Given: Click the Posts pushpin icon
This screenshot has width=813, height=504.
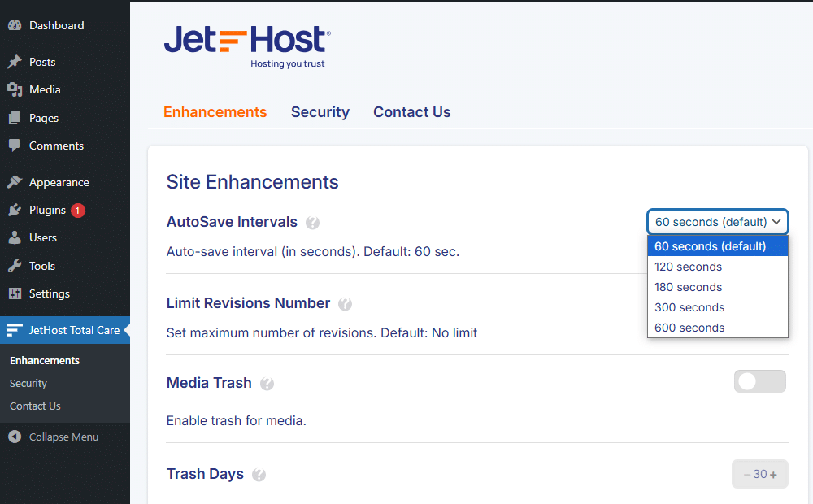Looking at the screenshot, I should 15,62.
